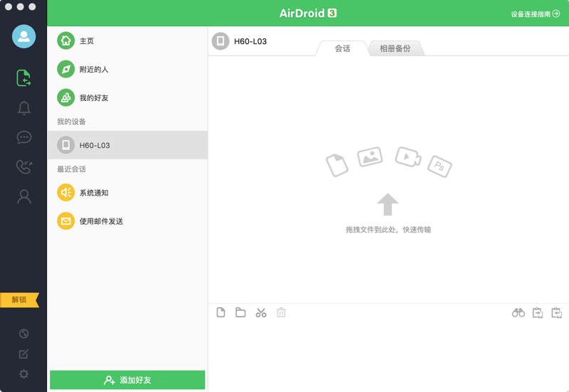Open the feedback edit pencil icon
Viewport: 569px width, 392px height.
(24, 354)
